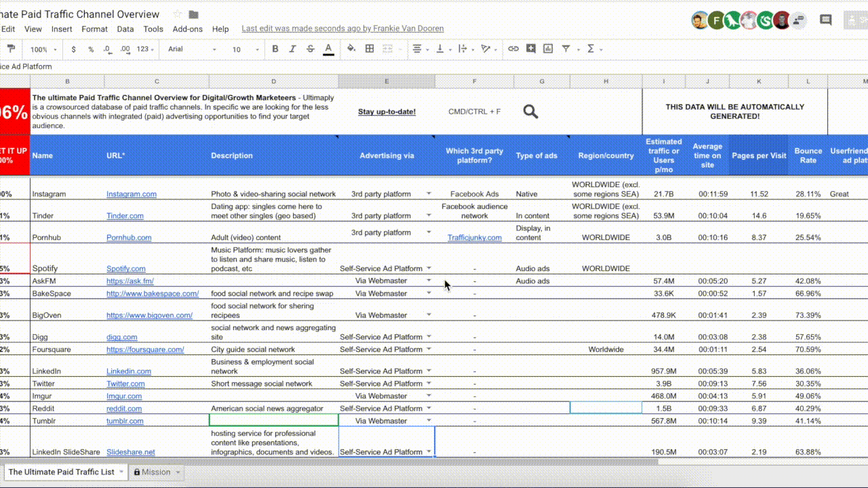Open the vertical align dropdown

click(x=442, y=49)
